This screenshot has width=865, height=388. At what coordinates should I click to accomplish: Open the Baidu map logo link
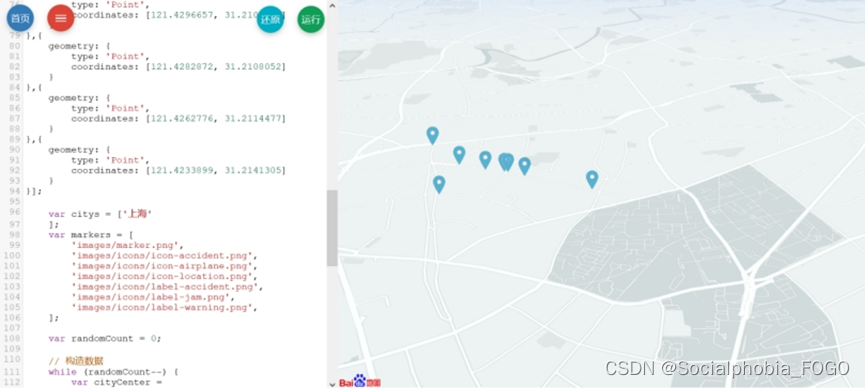click(360, 381)
